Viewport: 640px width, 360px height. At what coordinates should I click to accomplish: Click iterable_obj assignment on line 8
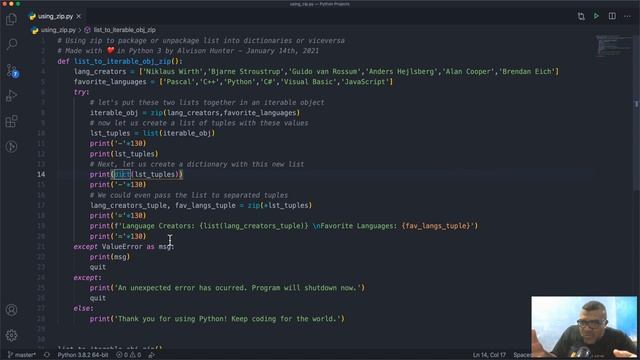pyautogui.click(x=195, y=113)
